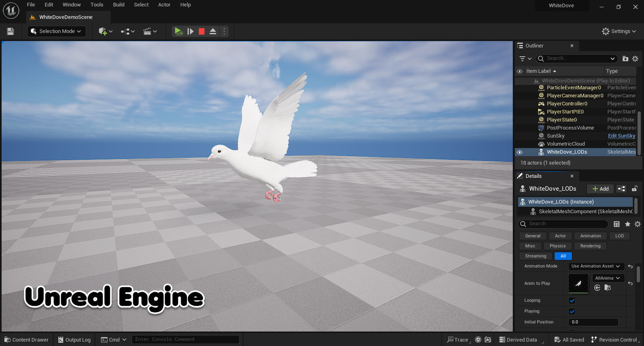Select the SkeletalMeshComponent row

click(x=575, y=212)
